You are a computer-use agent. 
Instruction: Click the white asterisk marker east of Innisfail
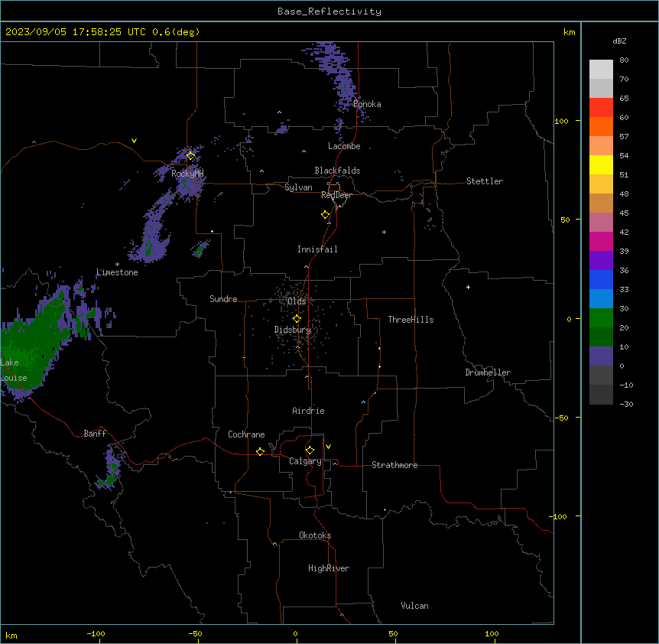pyautogui.click(x=384, y=232)
